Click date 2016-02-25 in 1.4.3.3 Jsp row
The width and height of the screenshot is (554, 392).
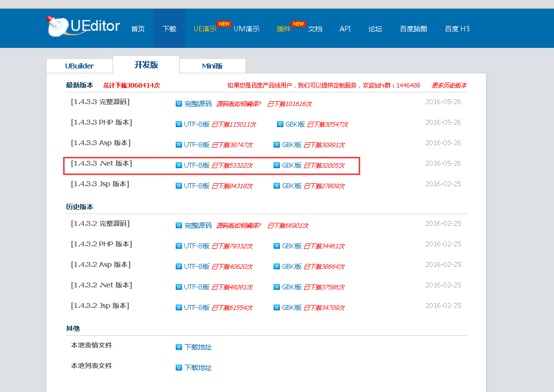[443, 184]
